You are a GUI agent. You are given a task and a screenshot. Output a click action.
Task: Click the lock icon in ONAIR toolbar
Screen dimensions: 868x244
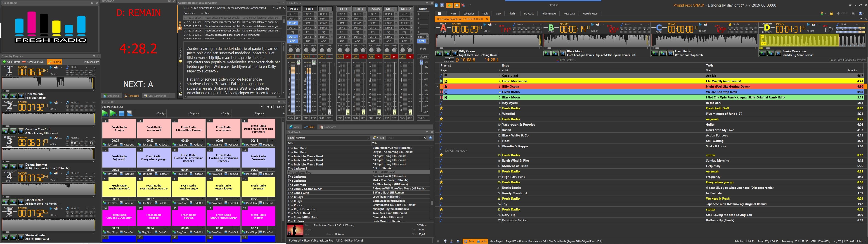[x=831, y=14]
